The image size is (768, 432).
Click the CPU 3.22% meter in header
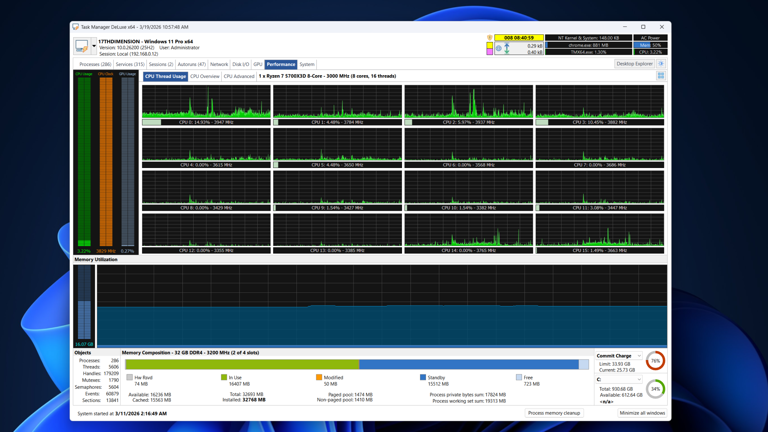(x=650, y=52)
